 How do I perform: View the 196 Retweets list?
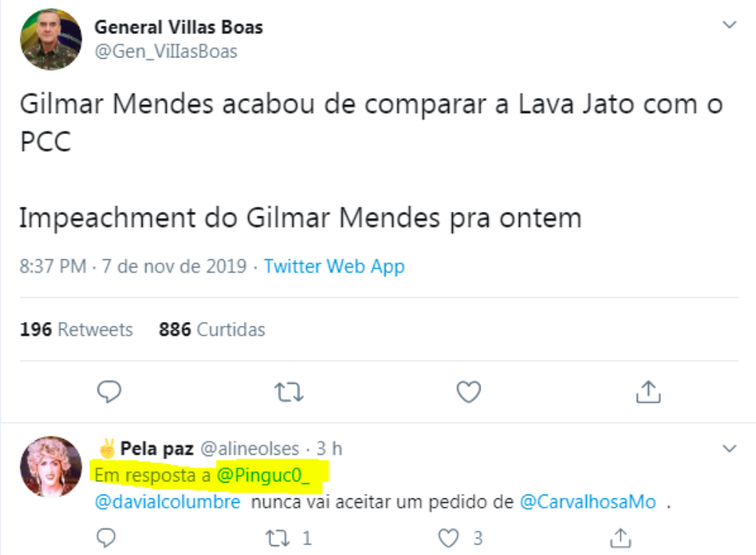76,330
